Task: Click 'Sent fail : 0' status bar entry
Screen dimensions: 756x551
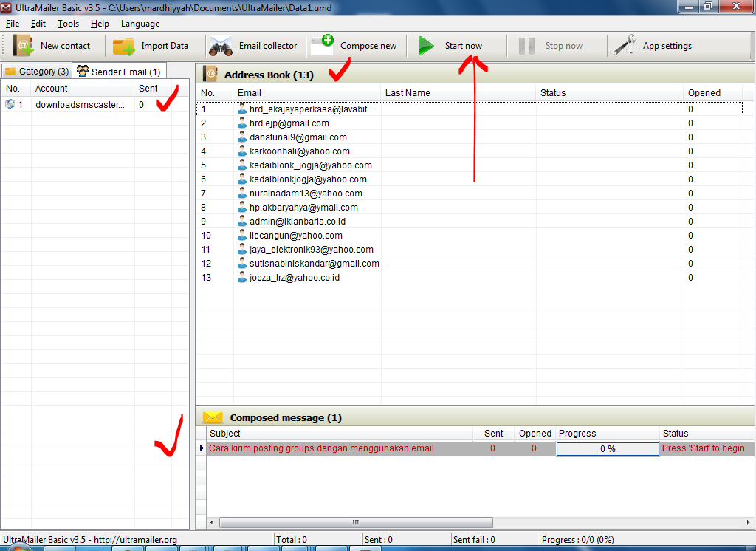Action: tap(474, 539)
